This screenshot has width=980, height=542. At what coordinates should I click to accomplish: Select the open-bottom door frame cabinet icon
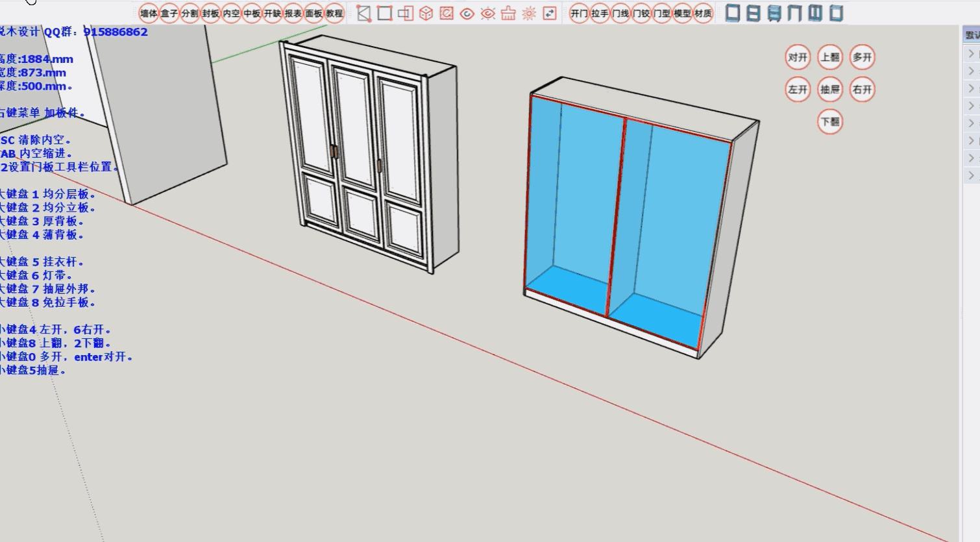(795, 13)
